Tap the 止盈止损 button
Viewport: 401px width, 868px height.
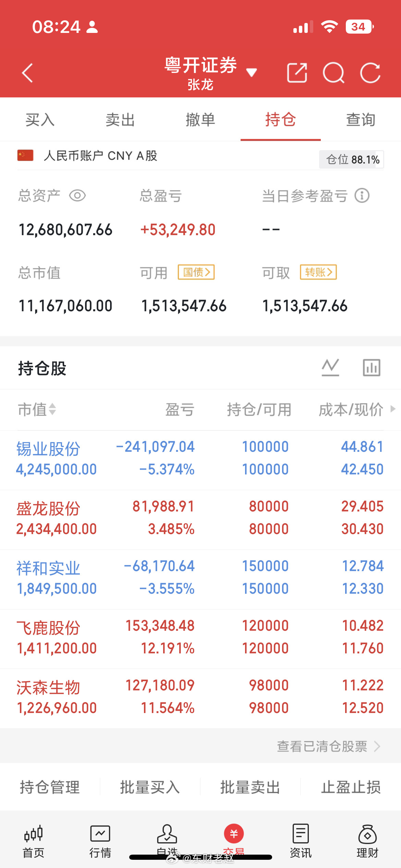pyautogui.click(x=351, y=787)
